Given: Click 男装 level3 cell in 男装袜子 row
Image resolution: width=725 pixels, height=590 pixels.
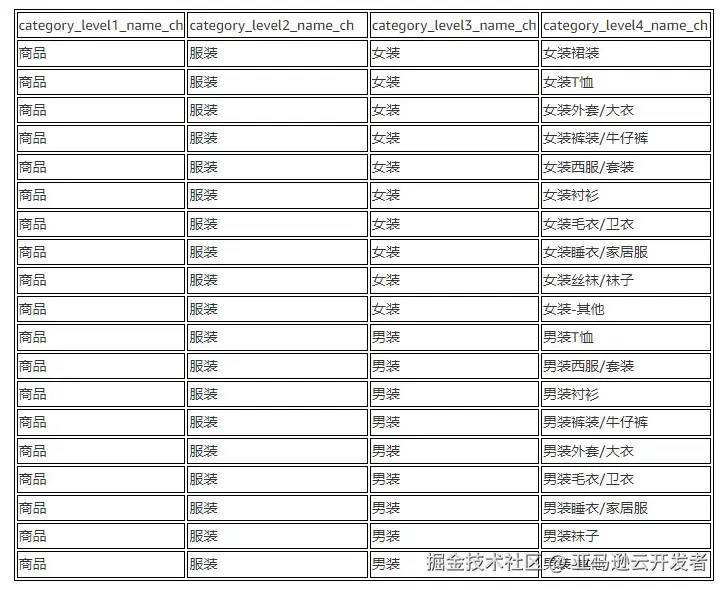Looking at the screenshot, I should [x=455, y=536].
